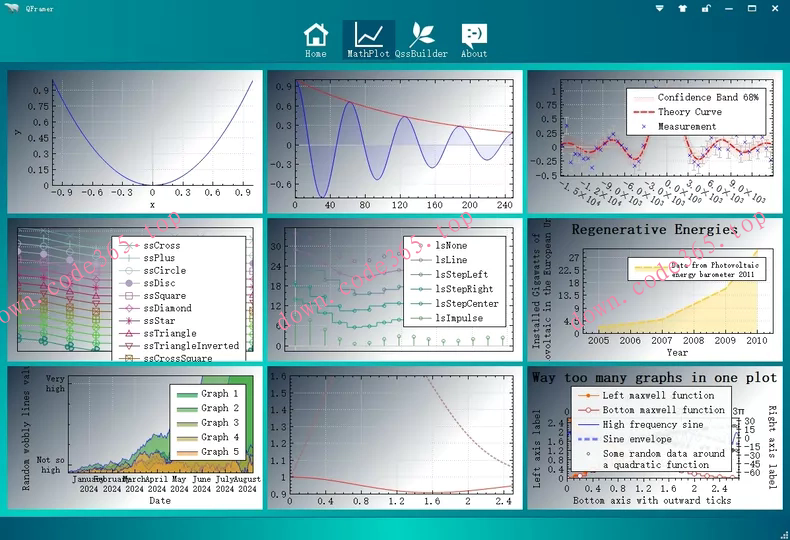Minimize the QFramer window

[x=729, y=8]
